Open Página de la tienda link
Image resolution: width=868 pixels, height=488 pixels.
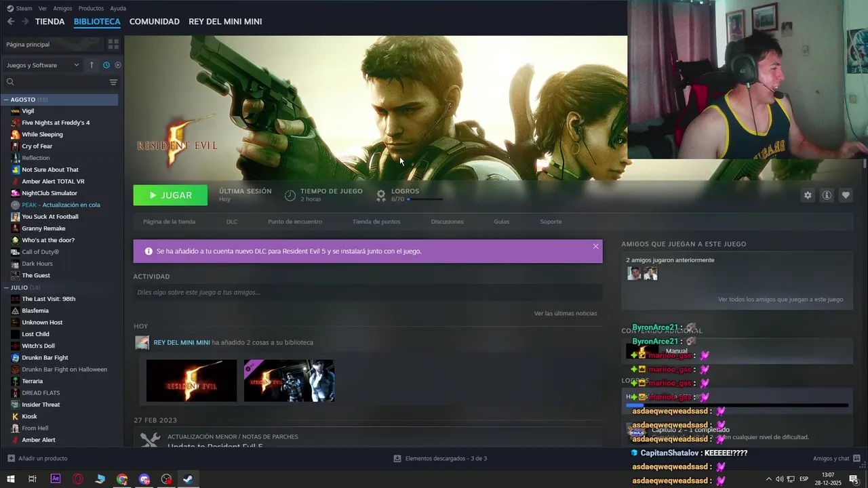(x=169, y=222)
